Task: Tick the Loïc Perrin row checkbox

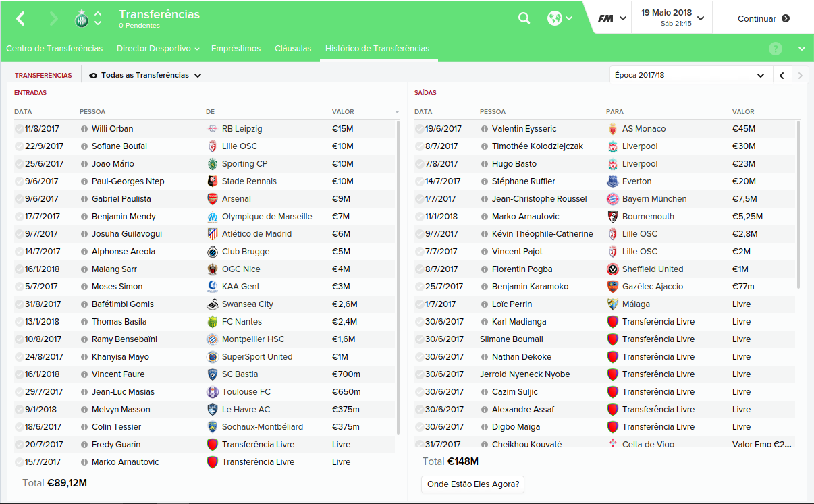Action: coord(419,304)
